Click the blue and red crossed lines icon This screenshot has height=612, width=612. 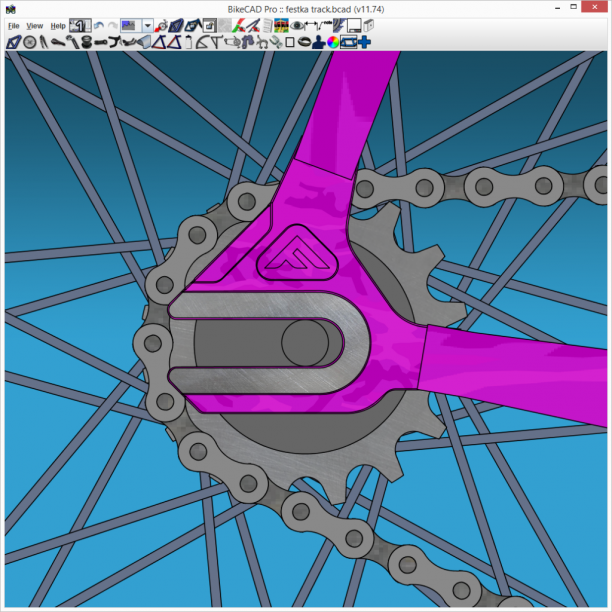(253, 26)
